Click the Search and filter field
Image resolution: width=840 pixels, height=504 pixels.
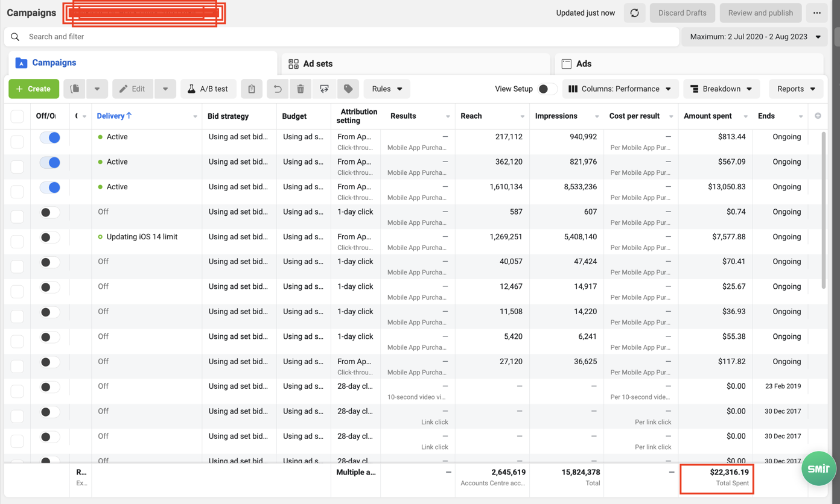click(342, 37)
